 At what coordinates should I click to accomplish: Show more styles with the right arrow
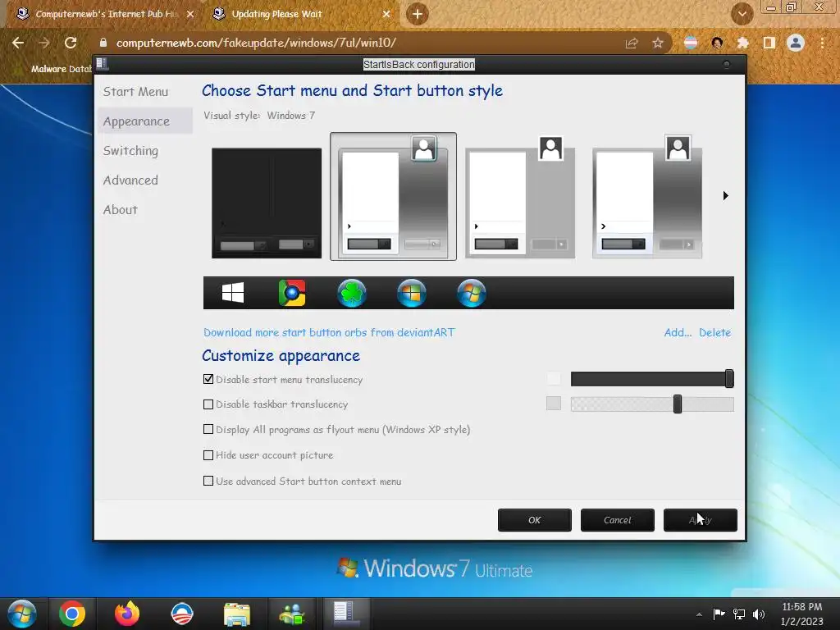coord(725,195)
